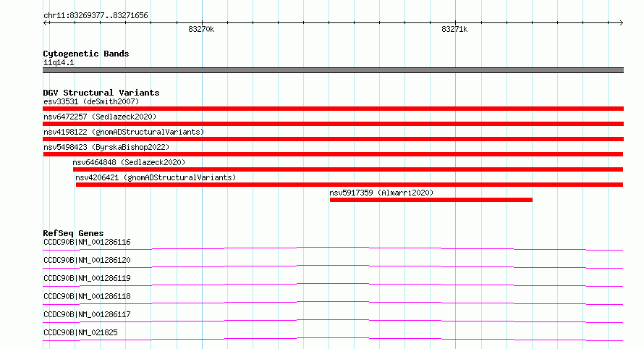Open CCDC90B|NM_001286116 transcript label
Viewport: 644px width, 349px height.
(x=87, y=242)
